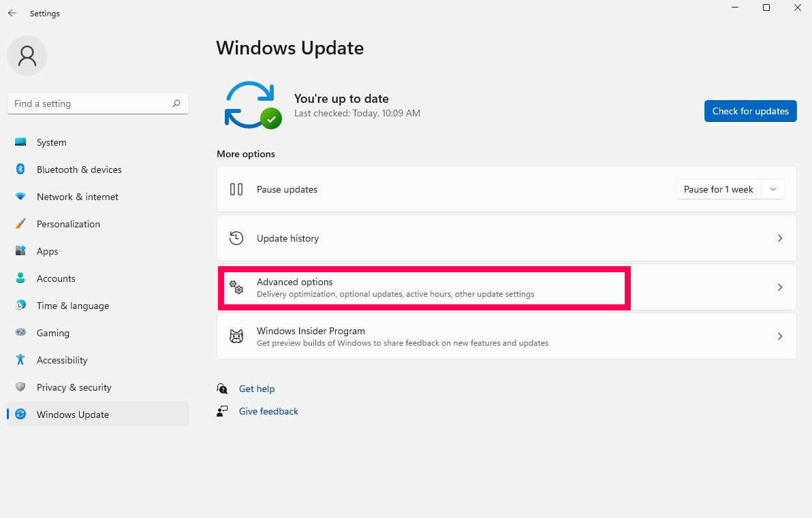
Task: Click the "Get preview builds of Windows" description
Action: coord(403,343)
